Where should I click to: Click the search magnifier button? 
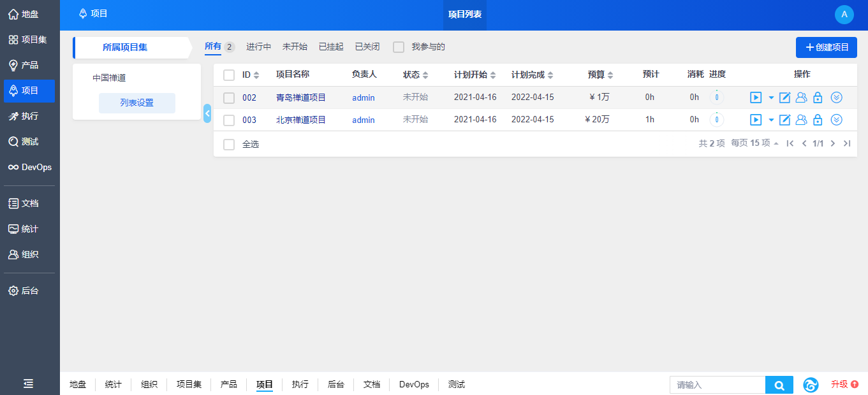click(779, 385)
